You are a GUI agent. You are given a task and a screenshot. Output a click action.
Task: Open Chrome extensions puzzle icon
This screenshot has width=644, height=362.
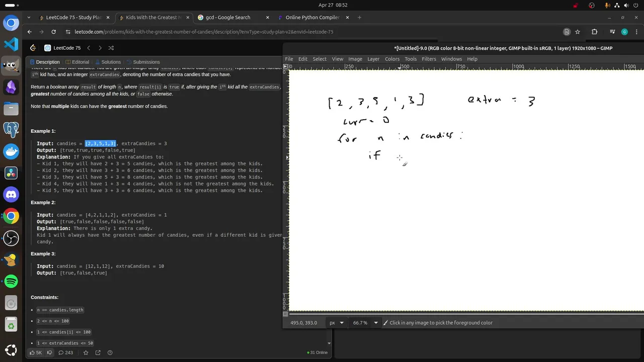click(x=594, y=32)
